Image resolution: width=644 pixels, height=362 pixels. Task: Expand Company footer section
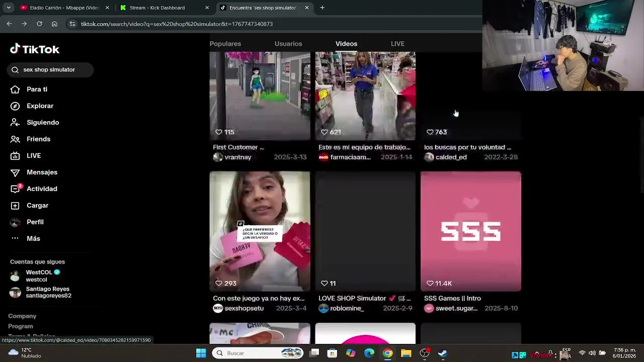[x=22, y=316]
